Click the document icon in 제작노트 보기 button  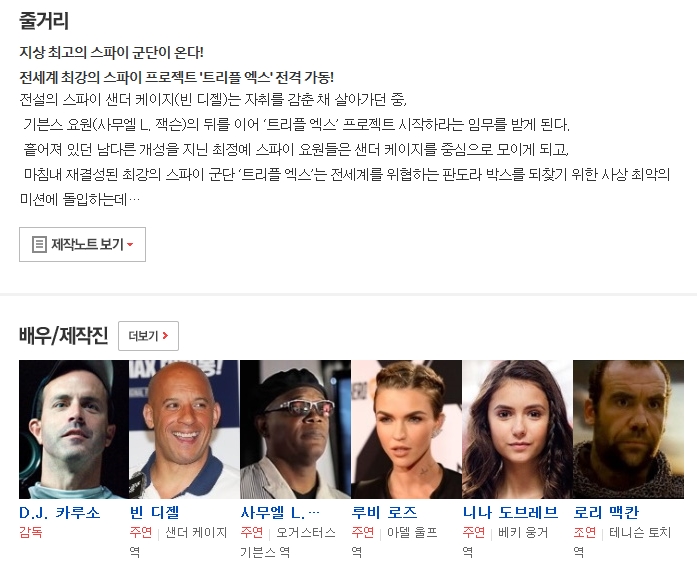pos(39,244)
